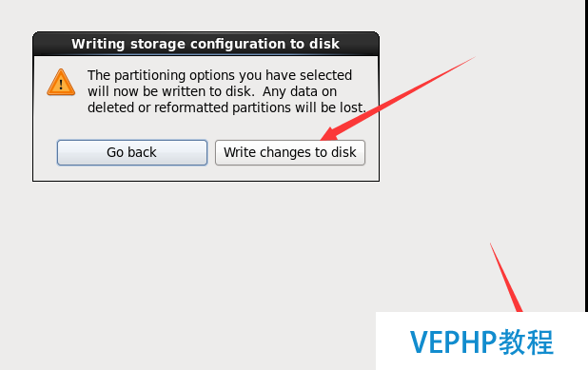Image resolution: width=588 pixels, height=370 pixels.
Task: Click the black vertical bar at the screen's right edge
Action: tap(586, 156)
